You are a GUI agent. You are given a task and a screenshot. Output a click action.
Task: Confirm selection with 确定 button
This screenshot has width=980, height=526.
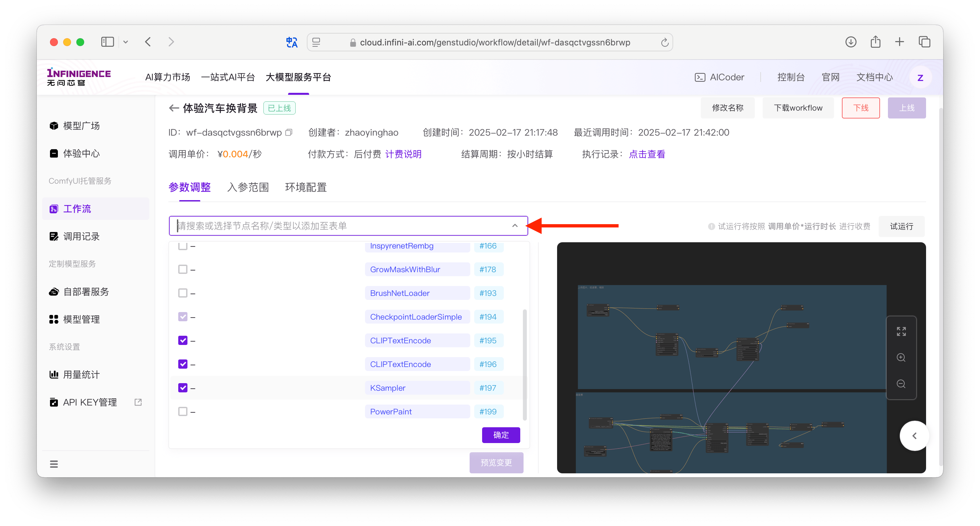pyautogui.click(x=501, y=435)
